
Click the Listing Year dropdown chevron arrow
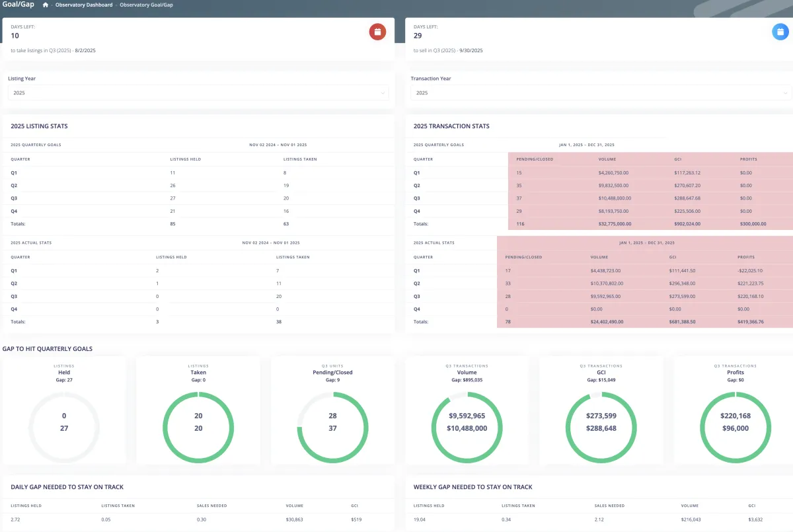[x=383, y=93]
